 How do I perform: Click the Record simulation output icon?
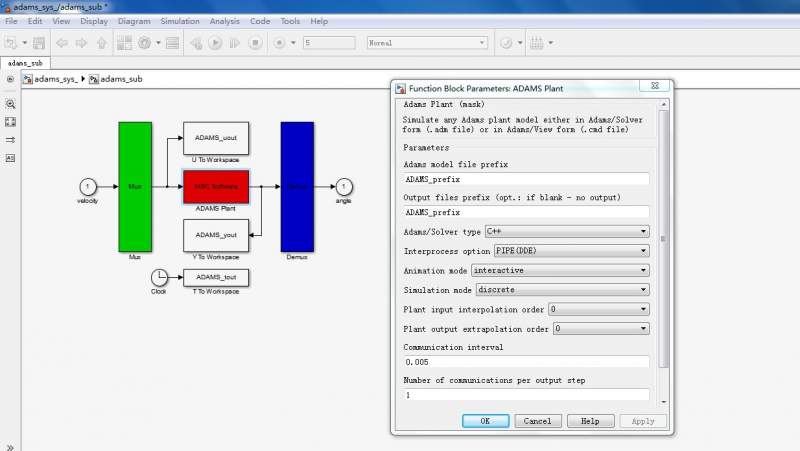pos(279,43)
